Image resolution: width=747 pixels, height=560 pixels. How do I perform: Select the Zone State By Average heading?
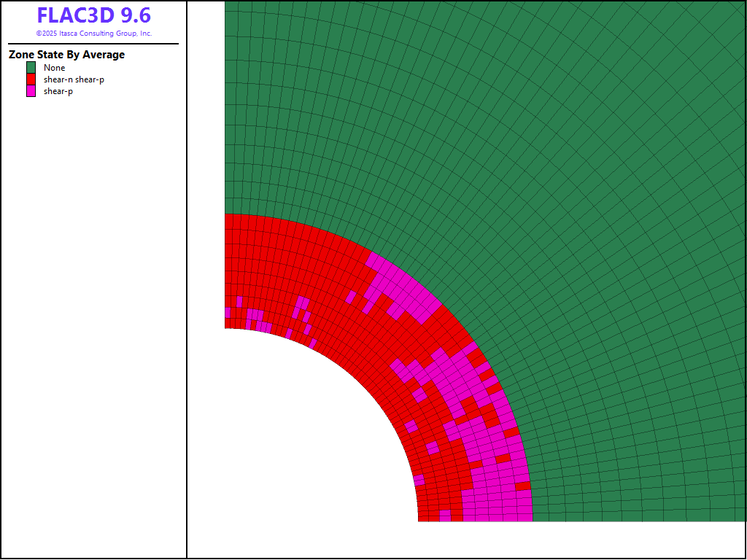66,55
